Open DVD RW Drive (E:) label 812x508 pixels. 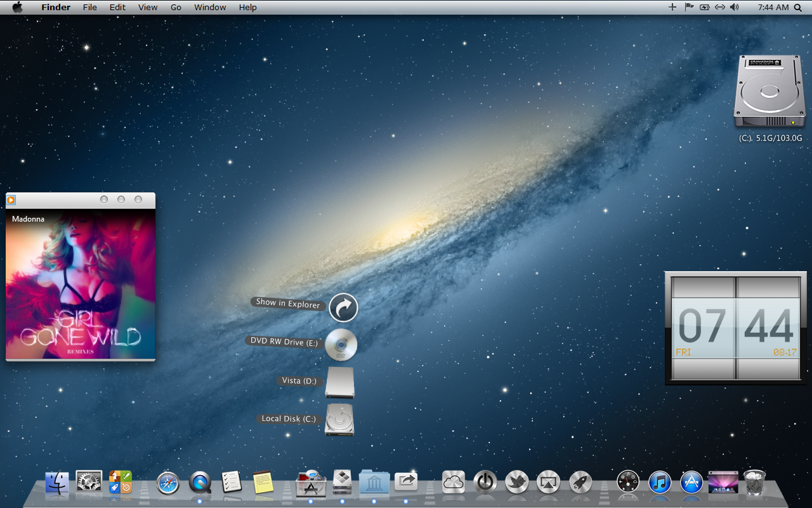(284, 342)
